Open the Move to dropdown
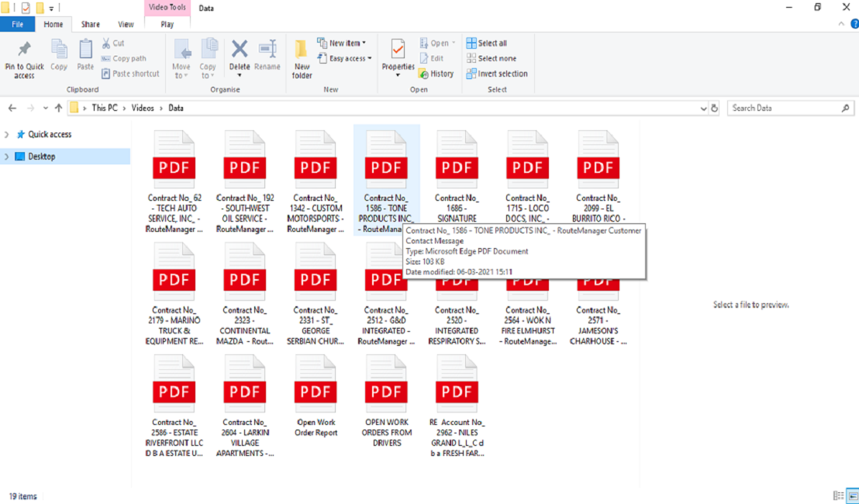Image resolution: width=859 pixels, height=504 pixels. [181, 59]
